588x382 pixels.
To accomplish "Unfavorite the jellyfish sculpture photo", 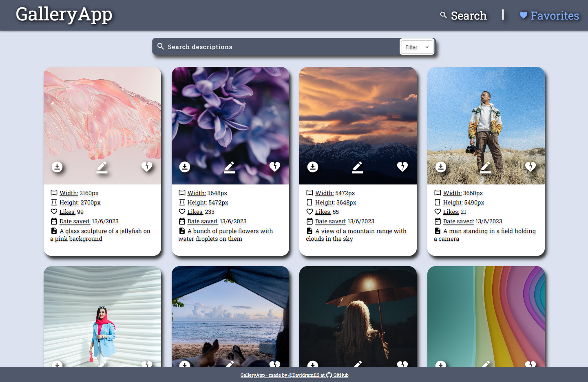I will point(147,167).
